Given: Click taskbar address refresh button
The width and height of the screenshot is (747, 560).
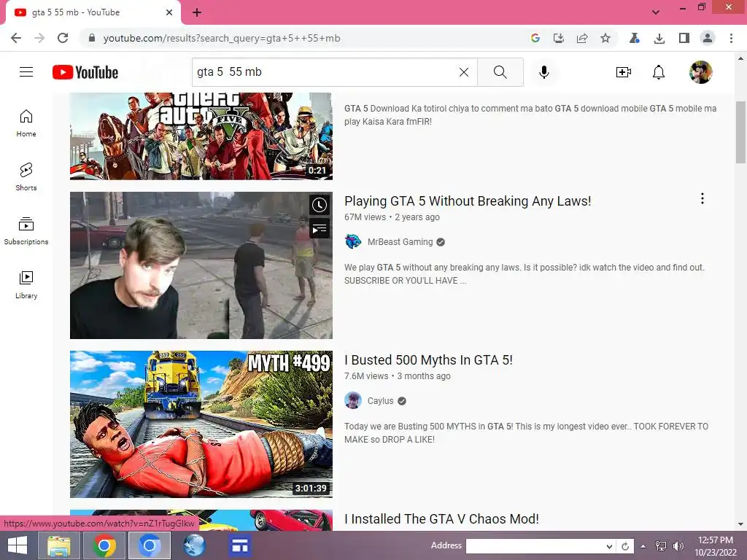Looking at the screenshot, I should coord(625,546).
